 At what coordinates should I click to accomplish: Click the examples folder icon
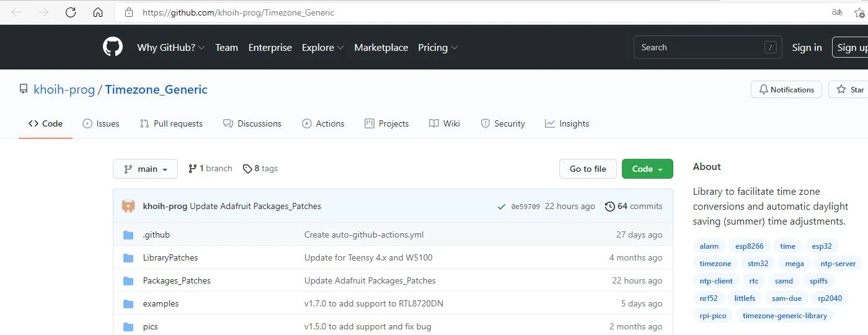tap(128, 304)
